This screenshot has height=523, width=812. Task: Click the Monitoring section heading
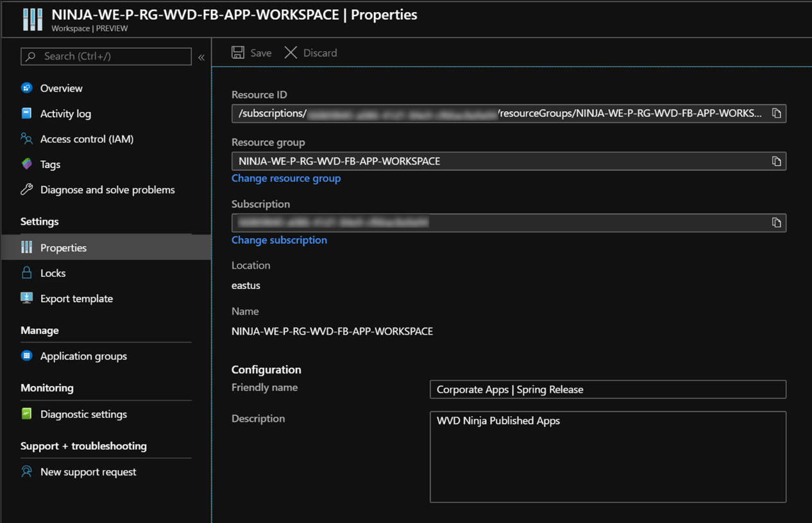pos(47,388)
